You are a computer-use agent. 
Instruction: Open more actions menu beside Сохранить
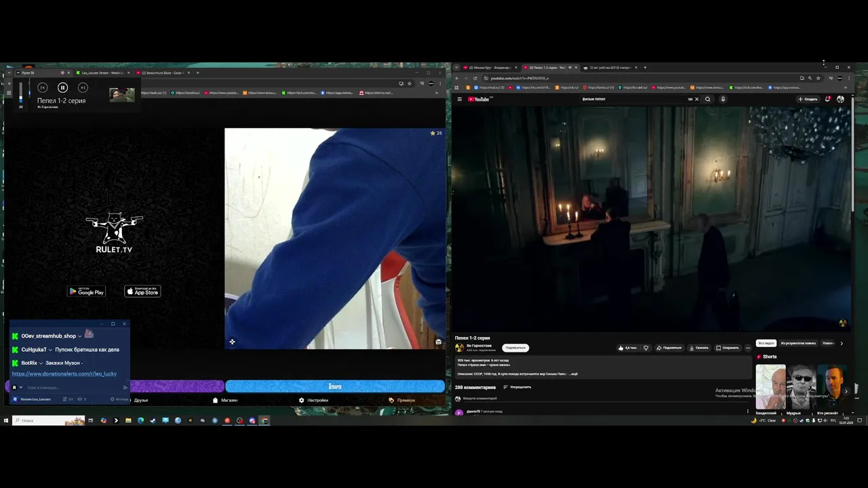coord(748,348)
